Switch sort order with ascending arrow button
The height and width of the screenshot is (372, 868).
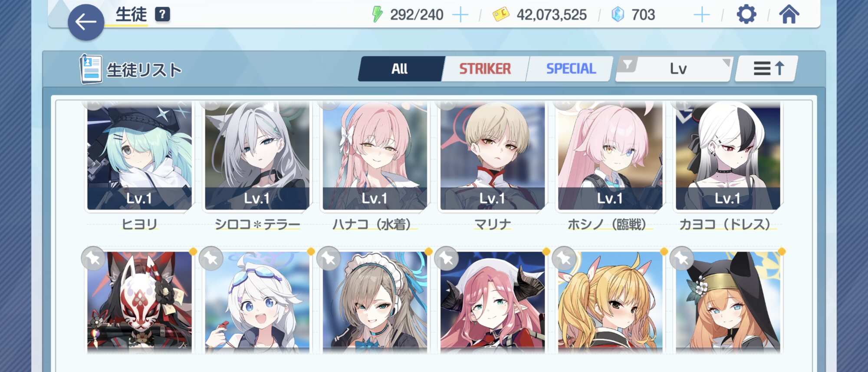[x=767, y=69]
